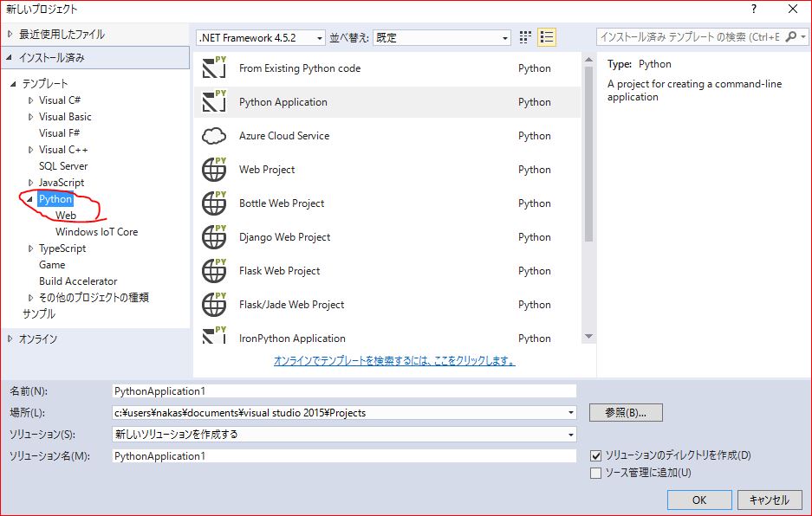Click the Python Application template icon

tap(214, 101)
